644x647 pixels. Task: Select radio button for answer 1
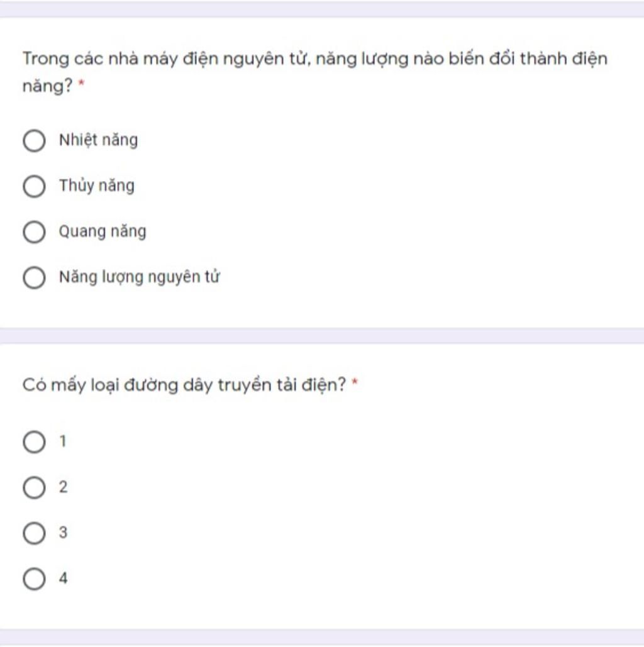[x=34, y=442]
